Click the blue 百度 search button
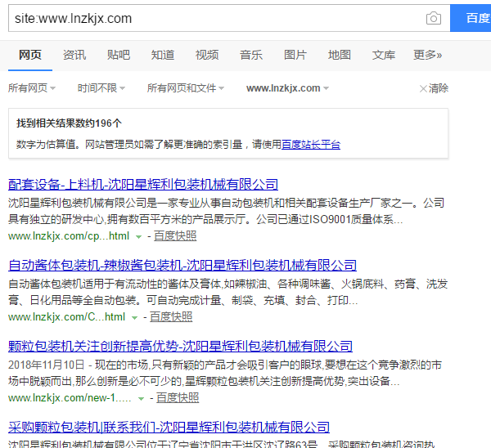The height and width of the screenshot is (448, 491). [x=471, y=18]
